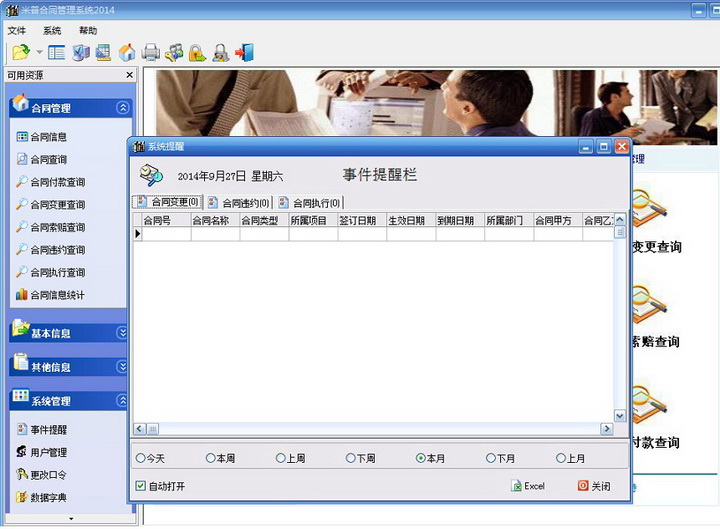Open 合同查询 in sidebar

point(42,159)
